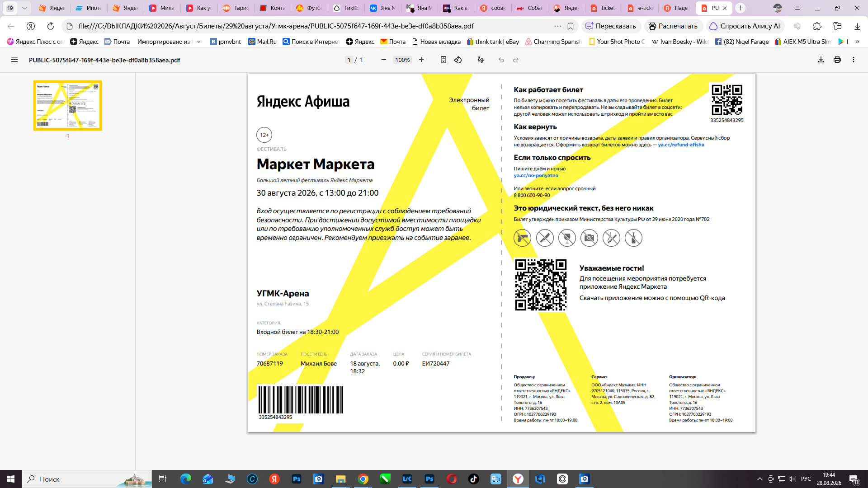868x488 pixels.
Task: Toggle the PDF thumbnails sidebar menu
Action: pos(14,60)
